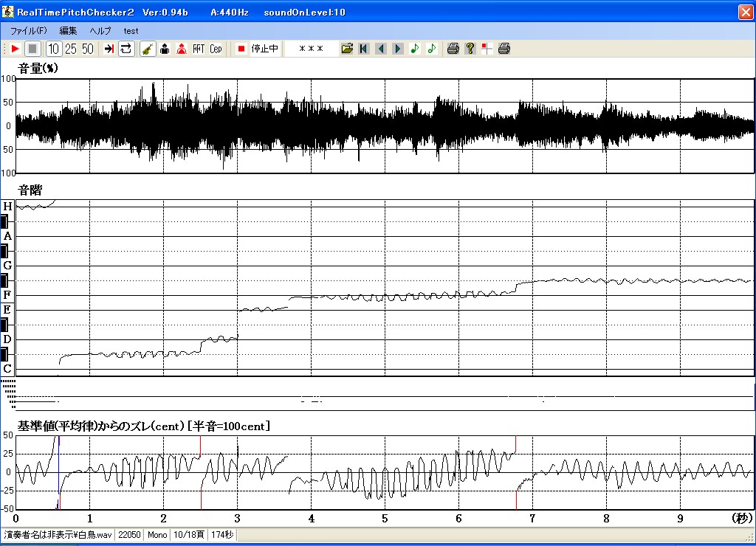Select the 50 display setting
756x546 pixels.
tap(87, 49)
